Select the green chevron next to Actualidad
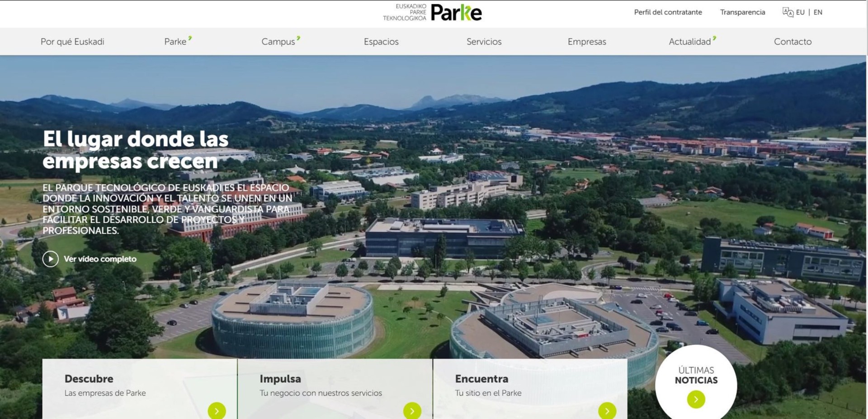The height and width of the screenshot is (419, 868). click(714, 38)
